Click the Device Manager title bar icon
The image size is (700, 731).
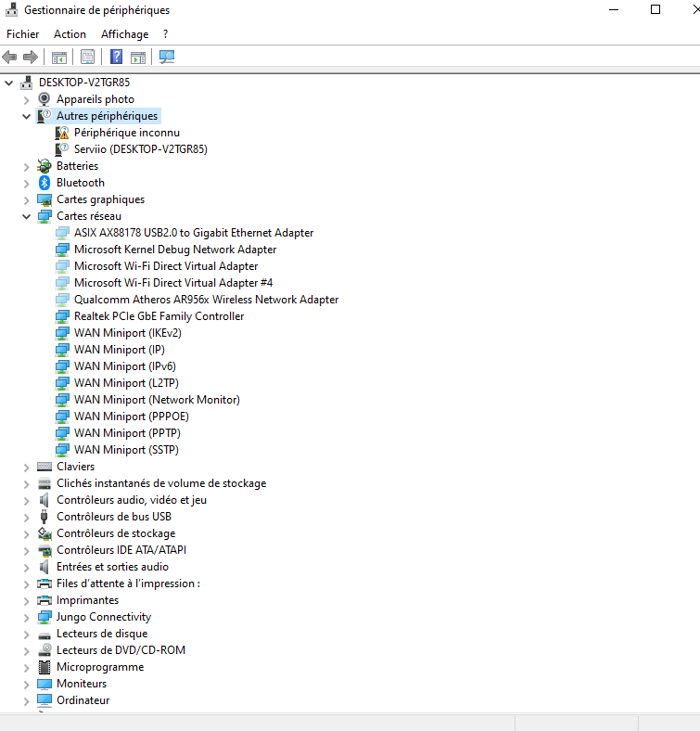[x=11, y=9]
